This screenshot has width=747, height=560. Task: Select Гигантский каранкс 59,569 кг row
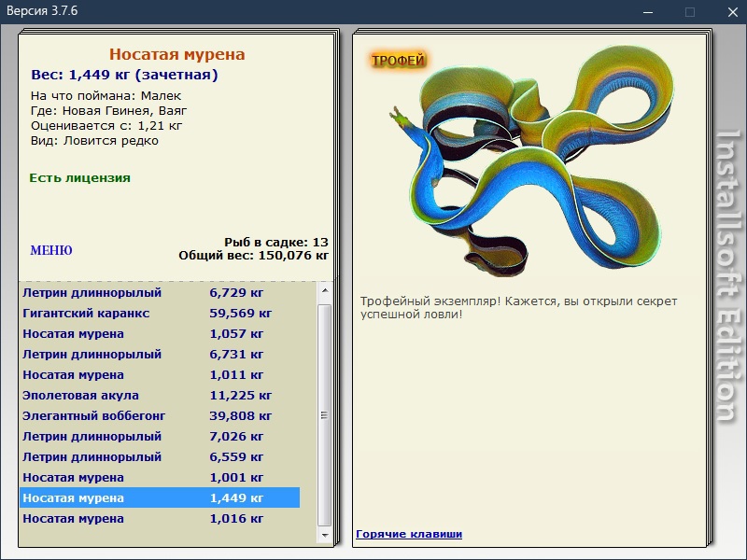(160, 314)
